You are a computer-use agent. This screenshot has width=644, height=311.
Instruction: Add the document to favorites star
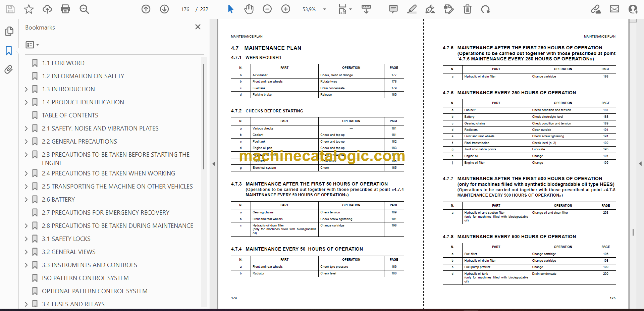pyautogui.click(x=29, y=9)
